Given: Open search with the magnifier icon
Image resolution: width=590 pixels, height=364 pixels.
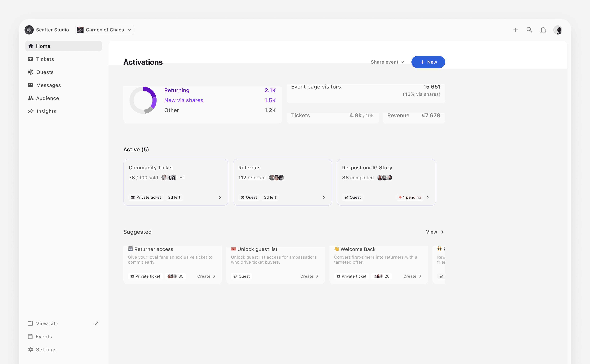Looking at the screenshot, I should pyautogui.click(x=529, y=30).
